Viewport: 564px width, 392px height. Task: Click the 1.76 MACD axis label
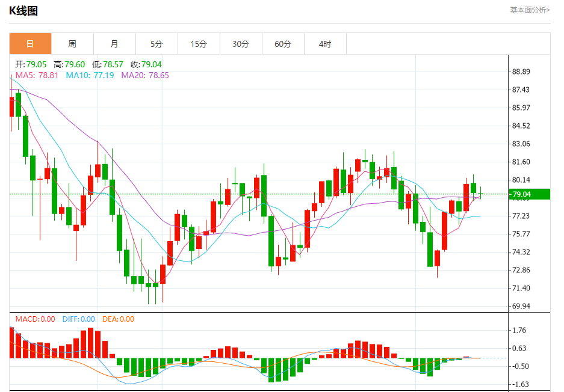[519, 330]
